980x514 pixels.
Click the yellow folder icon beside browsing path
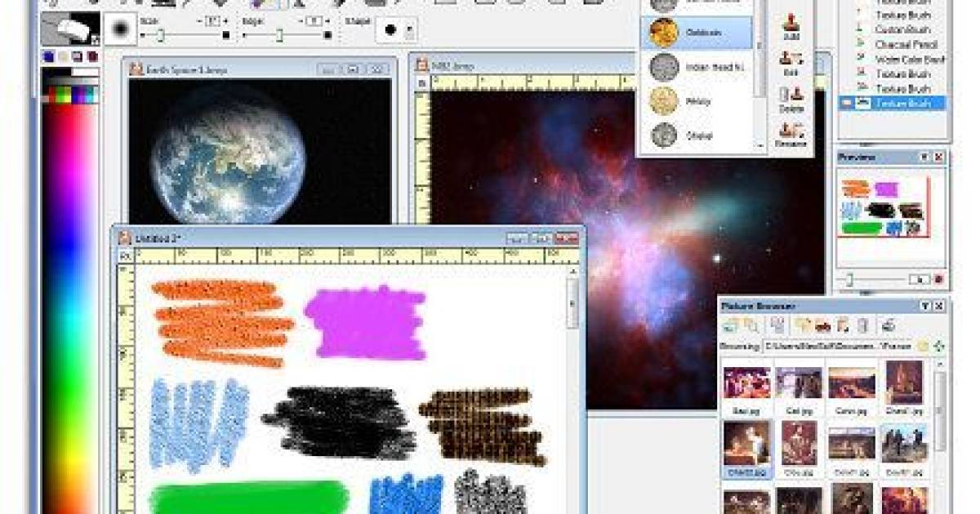(923, 346)
